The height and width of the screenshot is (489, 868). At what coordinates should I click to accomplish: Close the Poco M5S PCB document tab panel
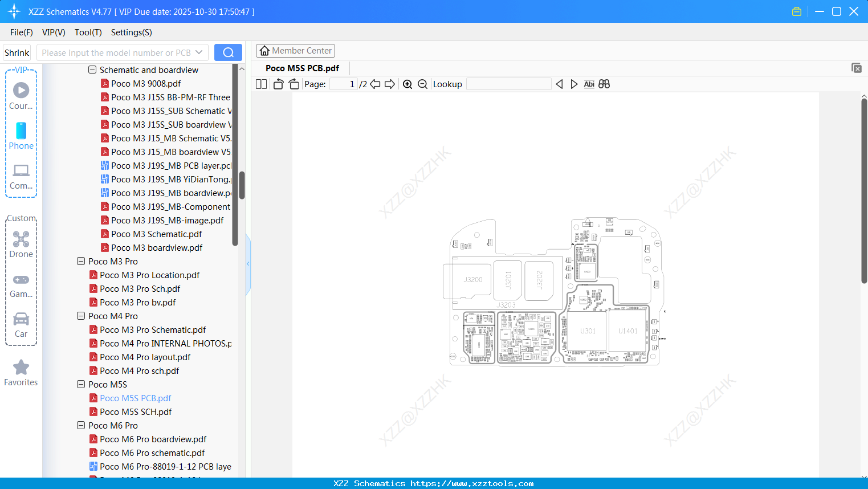[857, 68]
